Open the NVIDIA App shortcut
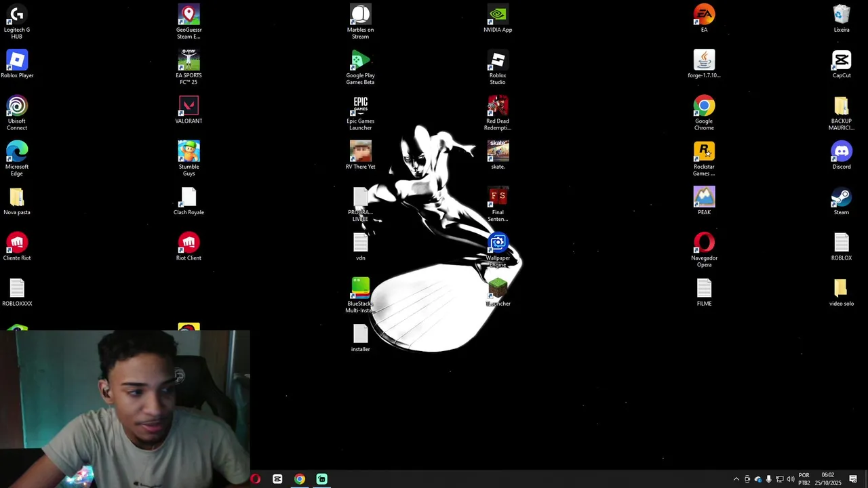This screenshot has height=488, width=868. (498, 18)
